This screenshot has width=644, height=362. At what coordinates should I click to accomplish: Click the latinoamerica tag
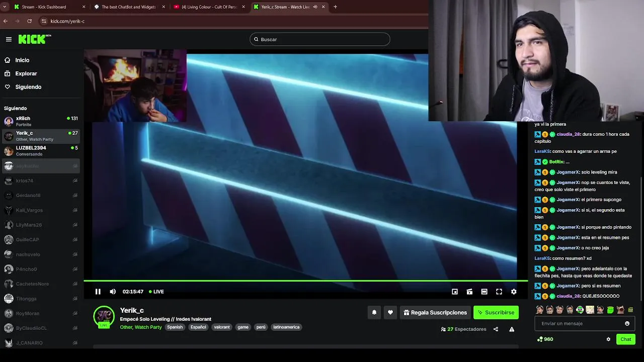286,327
